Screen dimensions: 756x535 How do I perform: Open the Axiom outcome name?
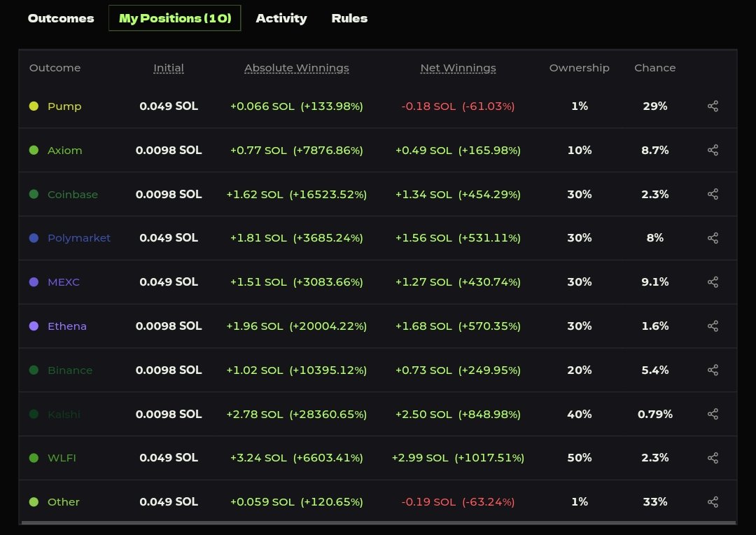click(64, 151)
